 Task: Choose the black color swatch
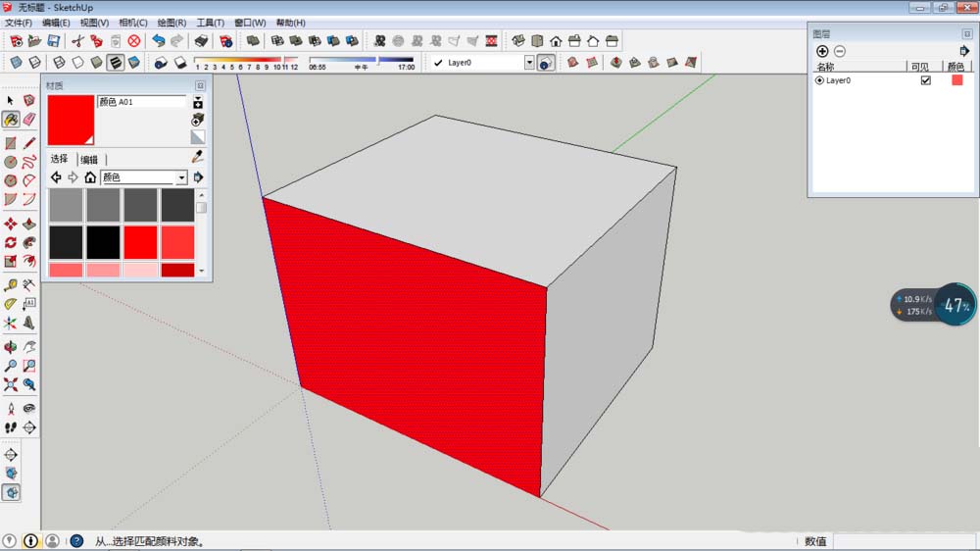pos(103,241)
